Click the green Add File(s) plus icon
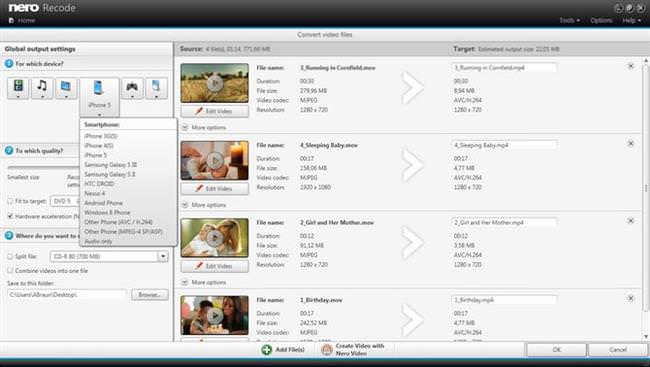The height and width of the screenshot is (367, 650). 267,350
